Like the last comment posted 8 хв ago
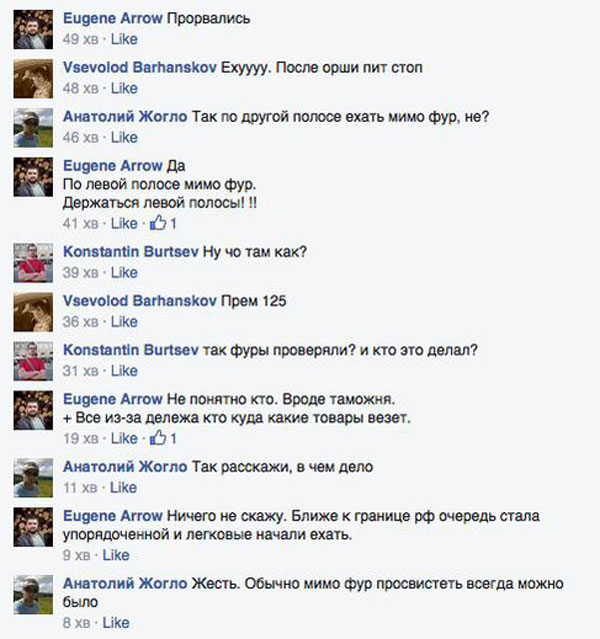Screen dimensions: 600x639 tap(116, 623)
